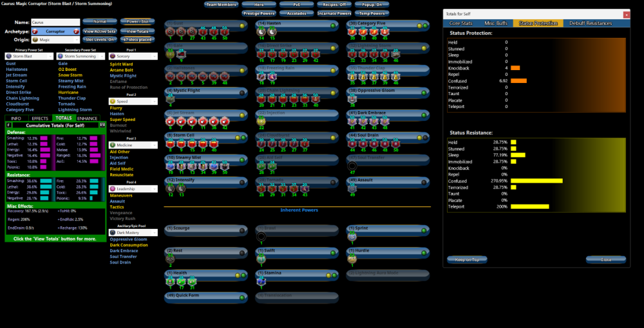Screen dimensions: 644x328
Task: Click the enhancement icon under Hurdle power
Action: pyautogui.click(x=352, y=259)
